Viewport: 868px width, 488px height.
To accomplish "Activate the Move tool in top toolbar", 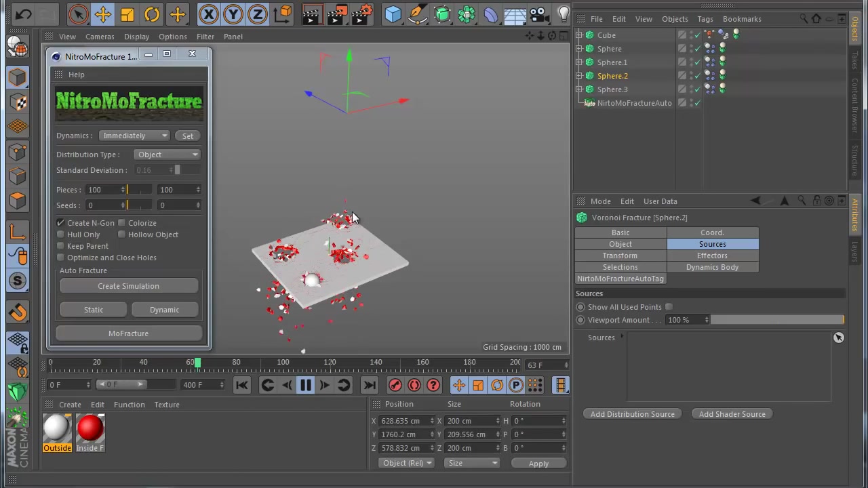I will point(102,14).
